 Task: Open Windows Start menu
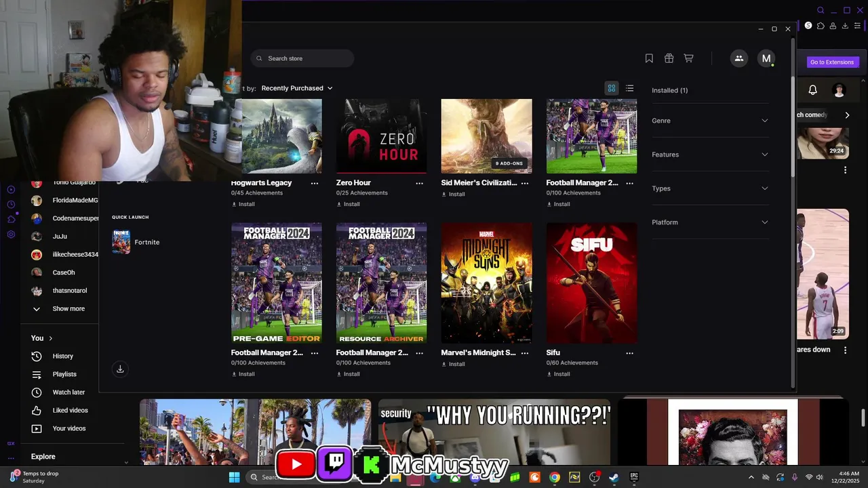(x=234, y=477)
